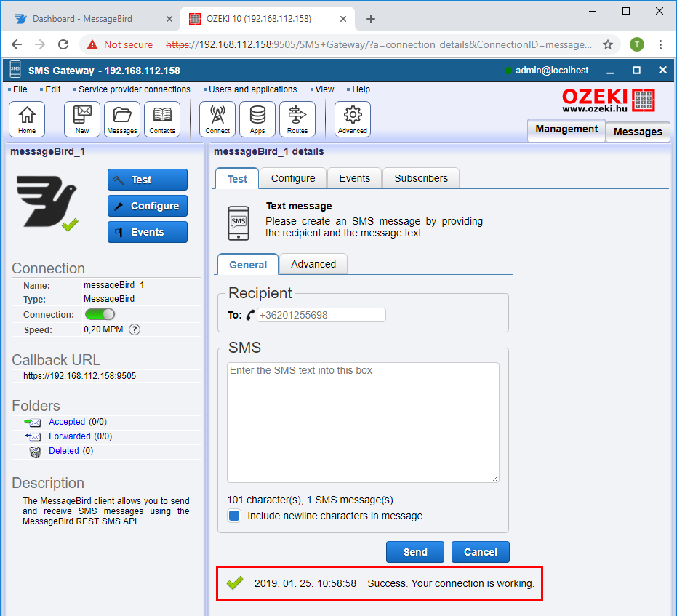This screenshot has height=616, width=677.
Task: Click the SMS phone icon beside Text message
Action: [239, 223]
